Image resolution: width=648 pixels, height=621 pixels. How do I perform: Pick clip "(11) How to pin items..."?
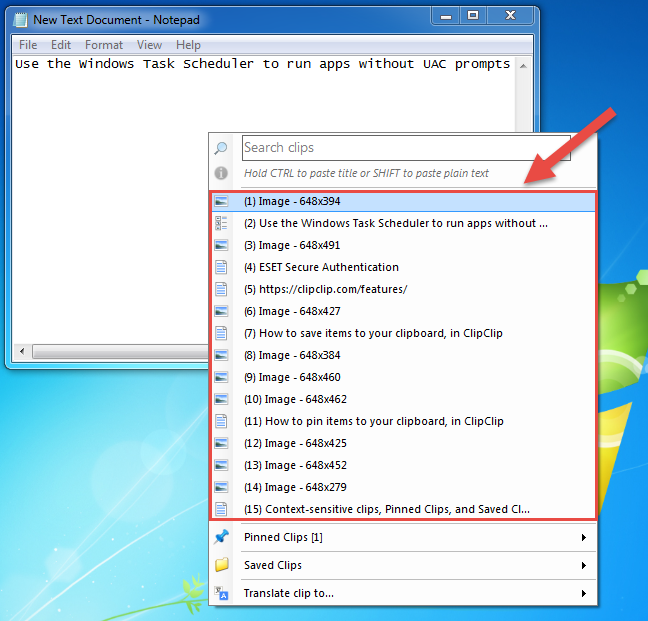[x=403, y=421]
